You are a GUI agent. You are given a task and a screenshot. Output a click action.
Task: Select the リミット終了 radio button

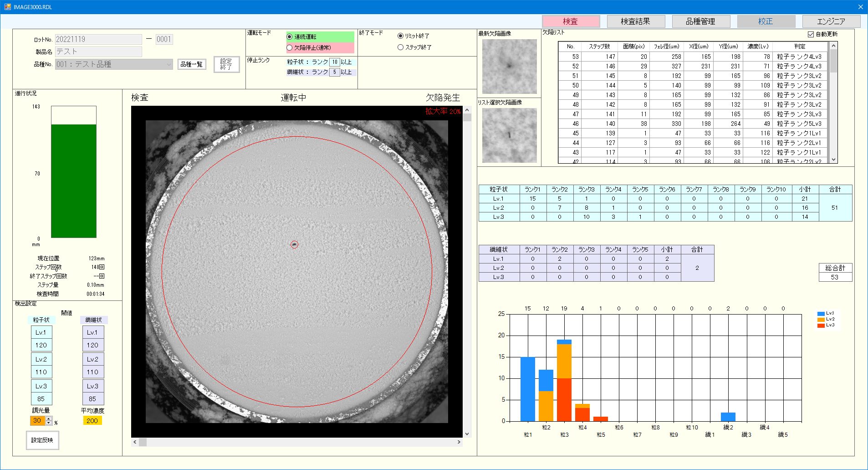coord(399,36)
